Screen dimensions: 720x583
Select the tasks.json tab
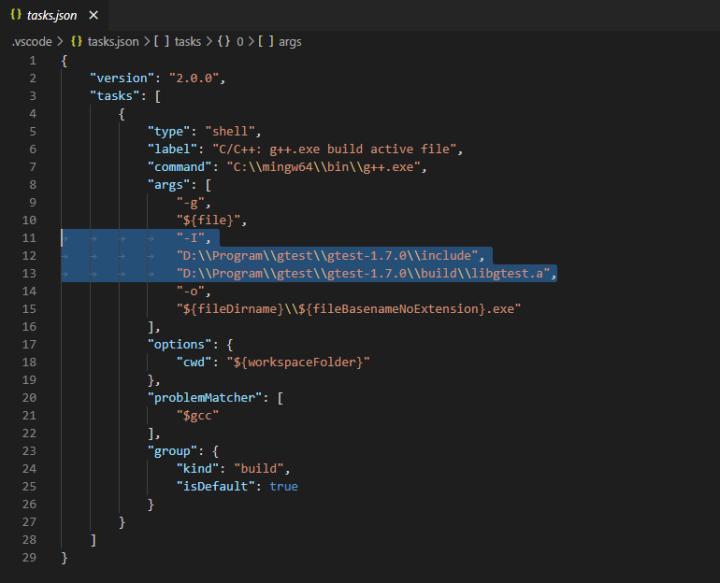point(54,16)
